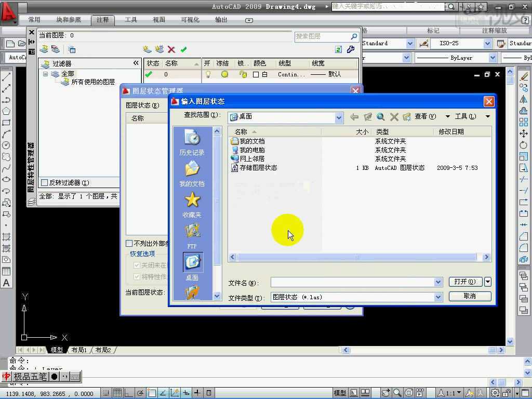Switch to the 工具 ribbon tab
The height and width of the screenshot is (399, 532).
tap(130, 20)
